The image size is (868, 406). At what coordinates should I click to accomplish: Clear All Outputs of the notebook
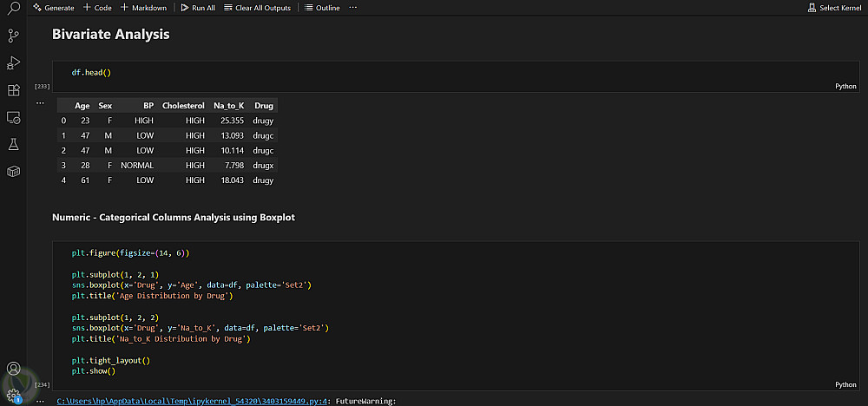tap(257, 8)
